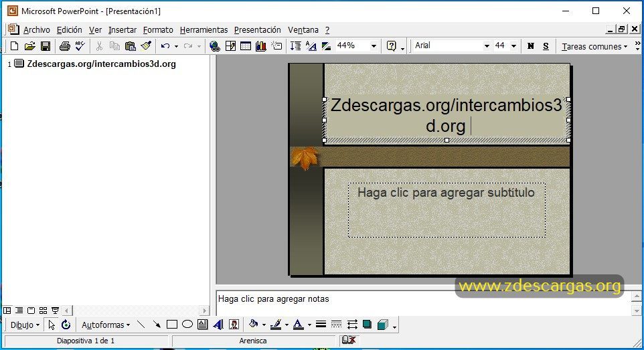Expand font color arrow
Image resolution: width=644 pixels, height=350 pixels.
[x=309, y=325]
